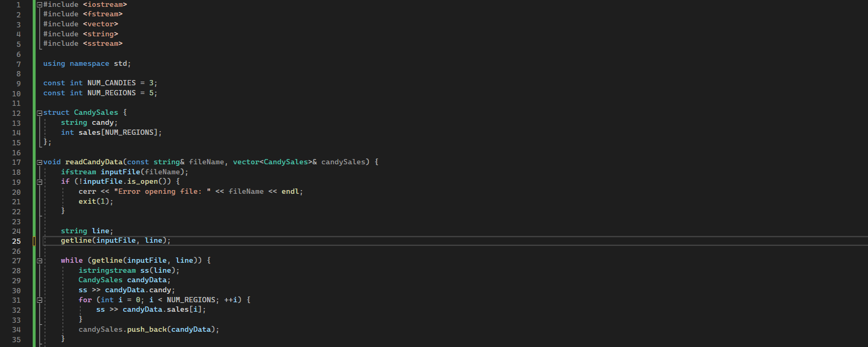
Task: Click on 'using namespace std;' line
Action: click(x=87, y=64)
